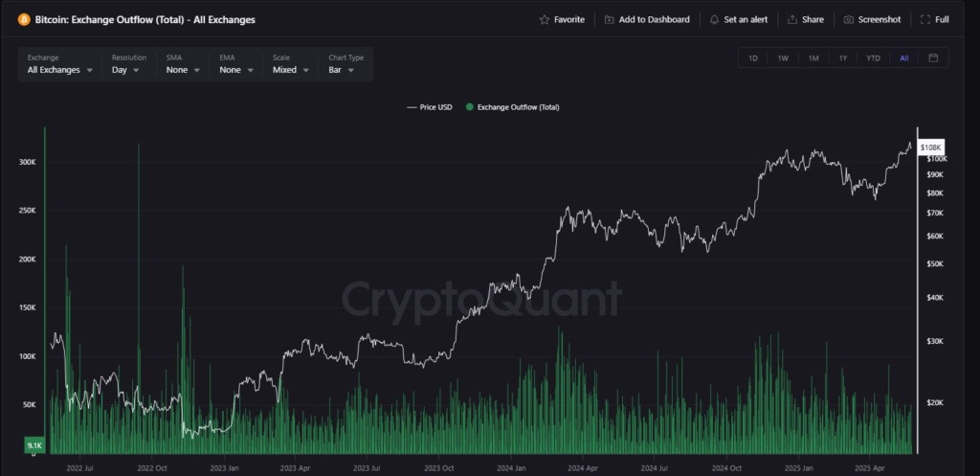The width and height of the screenshot is (980, 476).
Task: Click the $70K right axis label
Action: coord(935,213)
